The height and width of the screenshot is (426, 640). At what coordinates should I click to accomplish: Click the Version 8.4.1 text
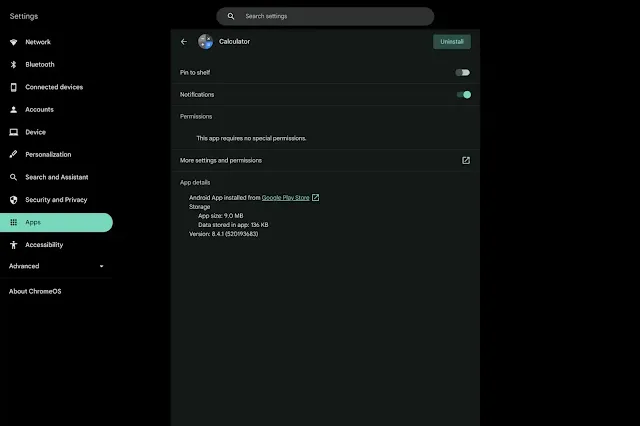224,234
